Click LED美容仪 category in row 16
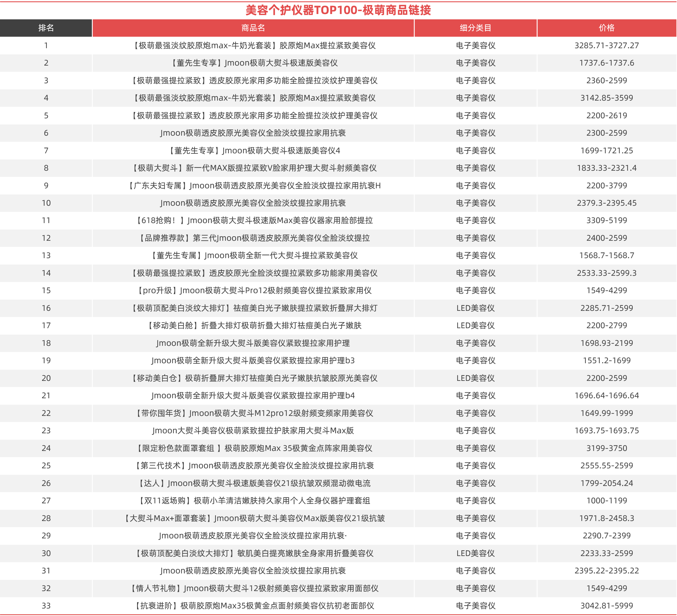The width and height of the screenshot is (677, 616). (x=475, y=308)
